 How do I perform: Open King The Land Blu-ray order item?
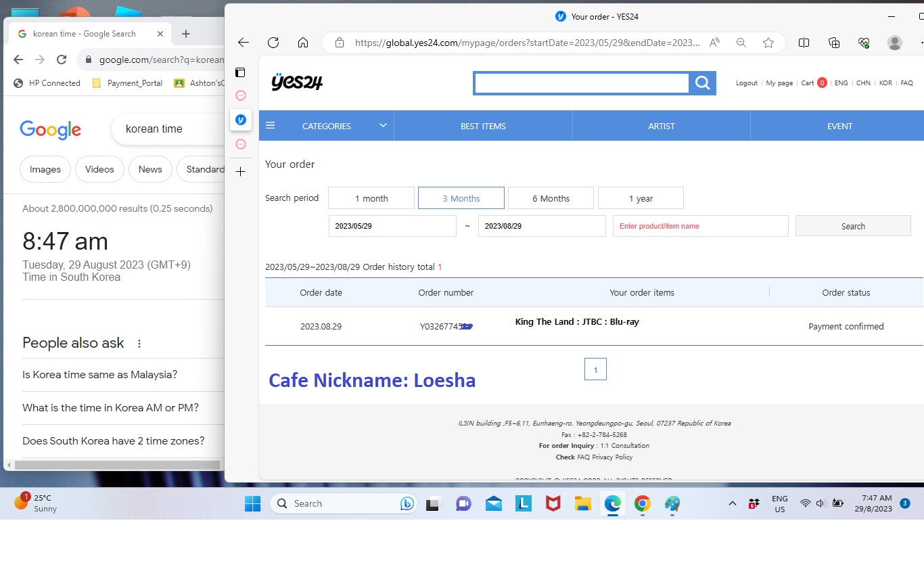tap(577, 322)
